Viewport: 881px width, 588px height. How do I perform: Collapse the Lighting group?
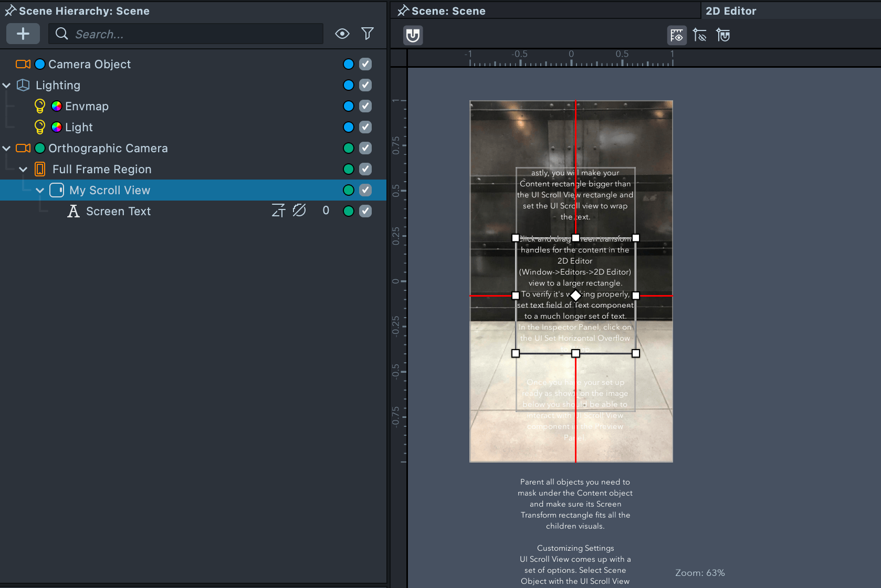(7, 85)
